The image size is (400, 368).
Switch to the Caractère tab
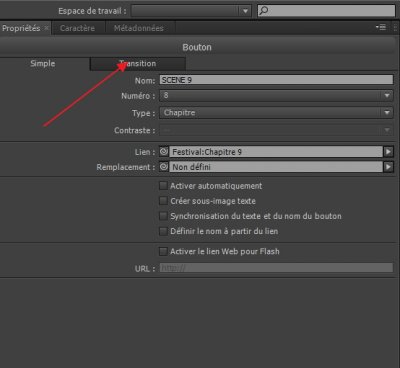(x=77, y=28)
